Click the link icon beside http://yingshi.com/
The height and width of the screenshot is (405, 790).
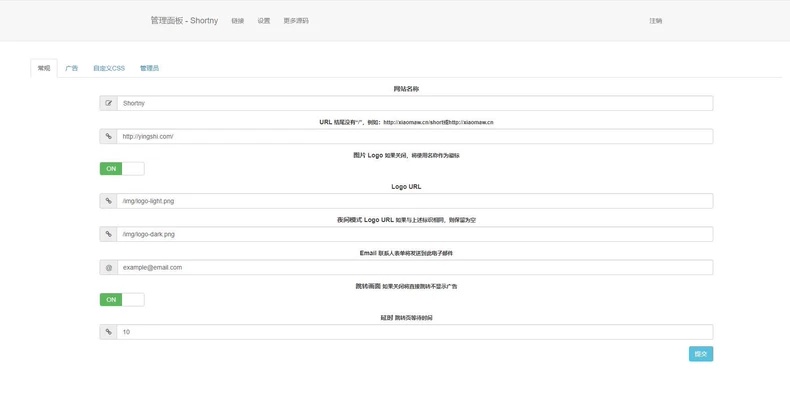108,137
